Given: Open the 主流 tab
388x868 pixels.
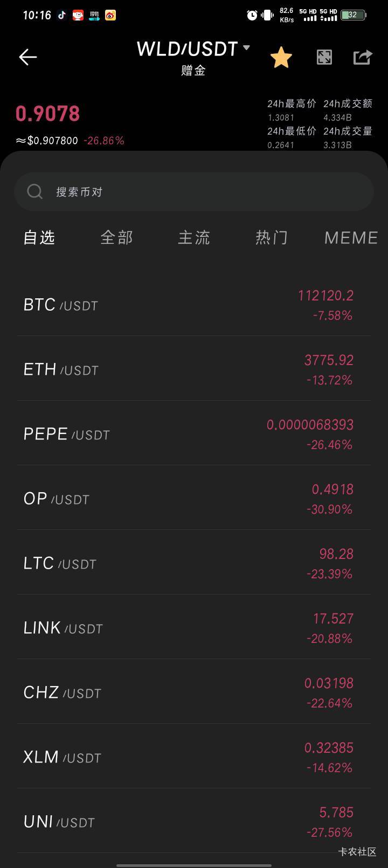Looking at the screenshot, I should point(194,237).
